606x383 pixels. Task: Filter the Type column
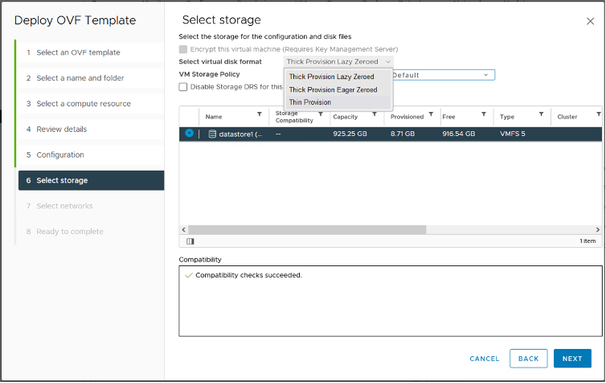click(x=541, y=114)
